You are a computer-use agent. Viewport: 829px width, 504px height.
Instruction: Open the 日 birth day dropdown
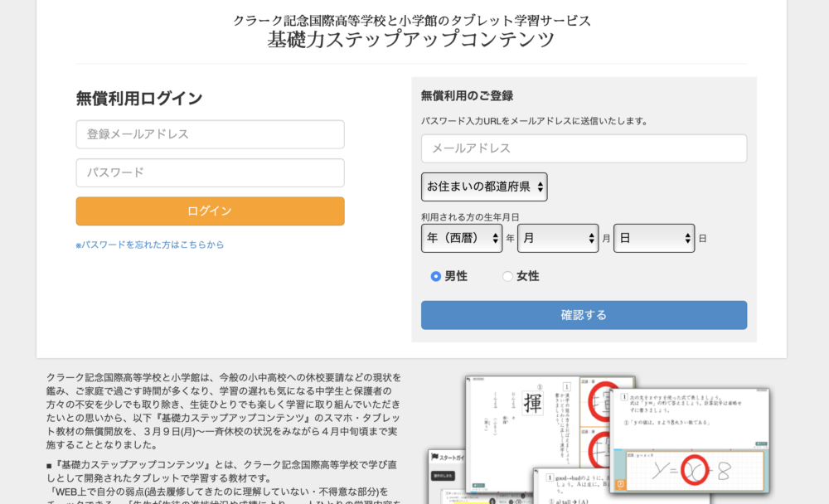(654, 238)
